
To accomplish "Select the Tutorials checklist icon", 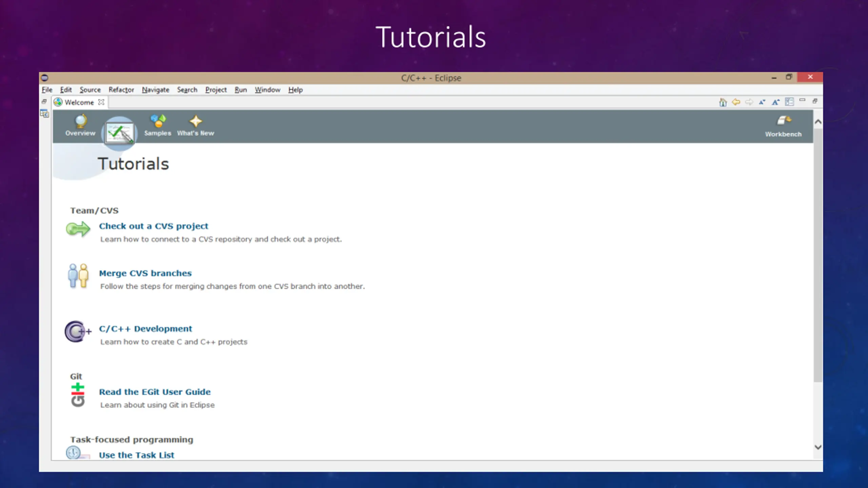I will [x=119, y=133].
